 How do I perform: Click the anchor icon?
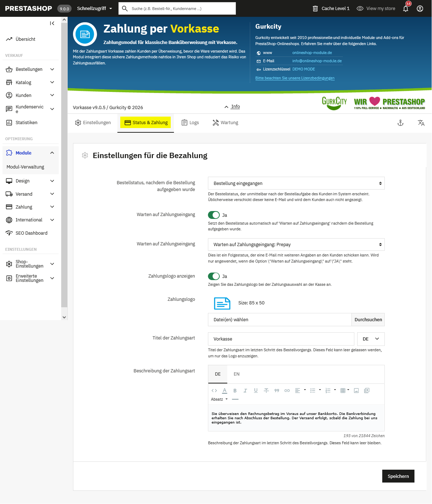tap(401, 123)
